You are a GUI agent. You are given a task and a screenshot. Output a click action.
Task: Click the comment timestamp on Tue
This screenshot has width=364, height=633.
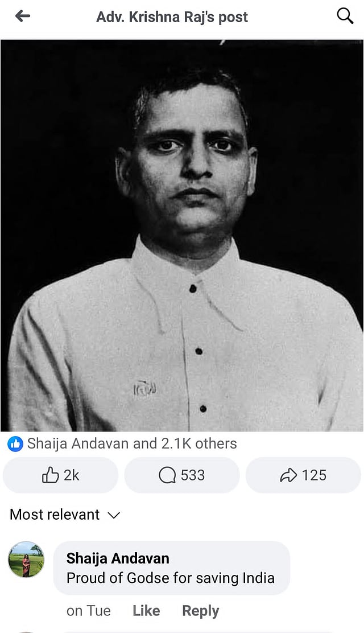click(88, 611)
